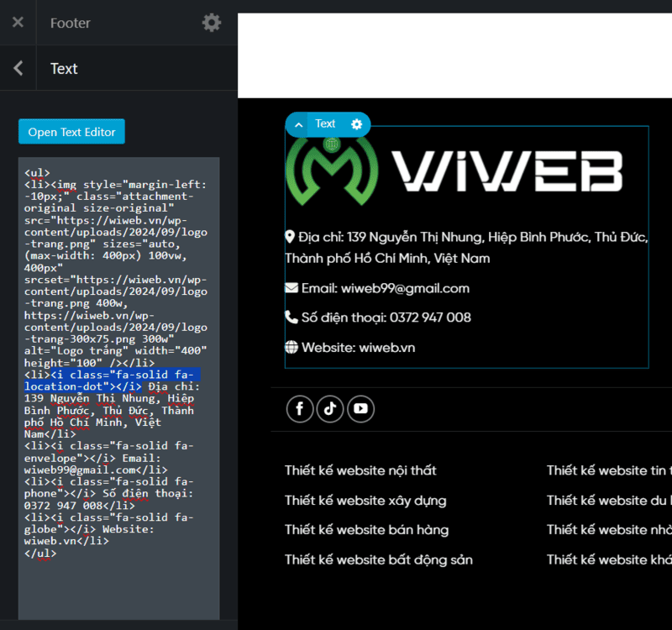Screen dimensions: 672x630
Task: Open the TikTok social icon
Action: coord(330,409)
